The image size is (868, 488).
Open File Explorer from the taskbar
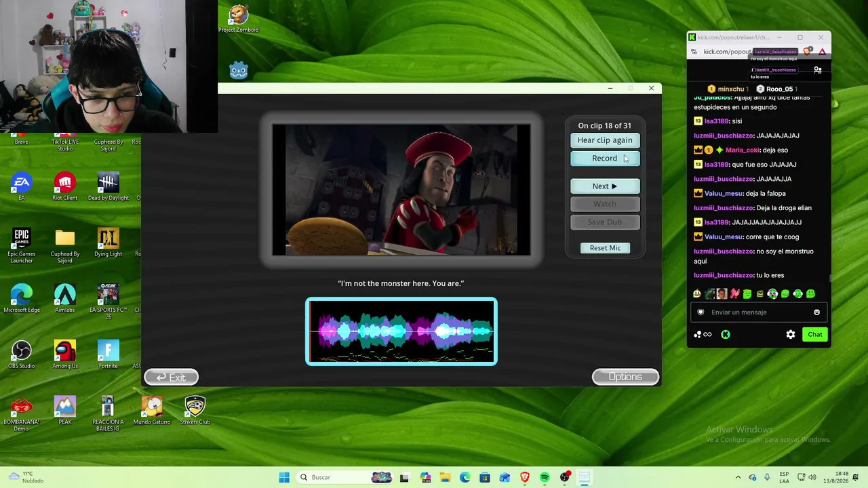coord(445,478)
